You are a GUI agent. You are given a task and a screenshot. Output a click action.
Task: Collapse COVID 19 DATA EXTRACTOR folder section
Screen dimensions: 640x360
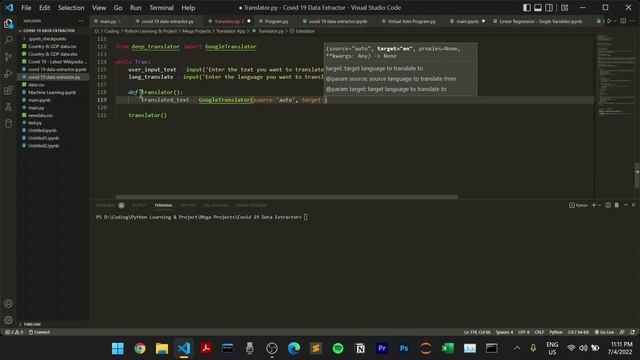click(49, 31)
